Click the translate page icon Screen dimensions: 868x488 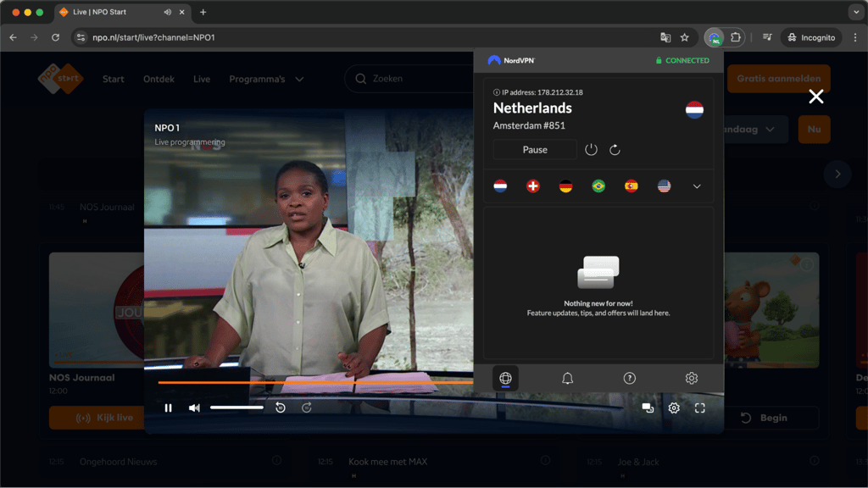click(x=665, y=37)
